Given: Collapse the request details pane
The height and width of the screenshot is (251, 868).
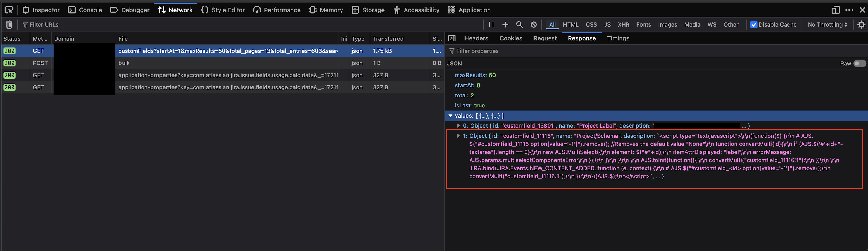Looking at the screenshot, I should [452, 38].
